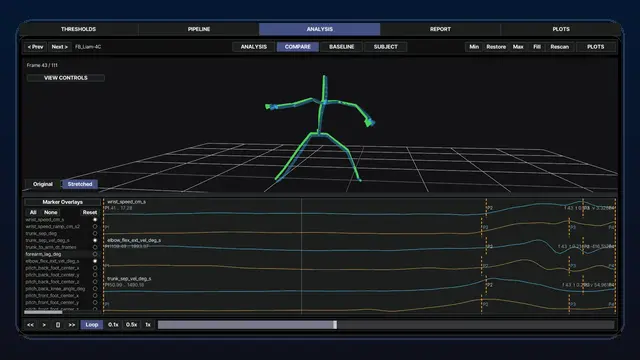Image resolution: width=640 pixels, height=360 pixels.
Task: Toggle trunk_to_arm_dt_frames overlay radio
Action: (95, 247)
